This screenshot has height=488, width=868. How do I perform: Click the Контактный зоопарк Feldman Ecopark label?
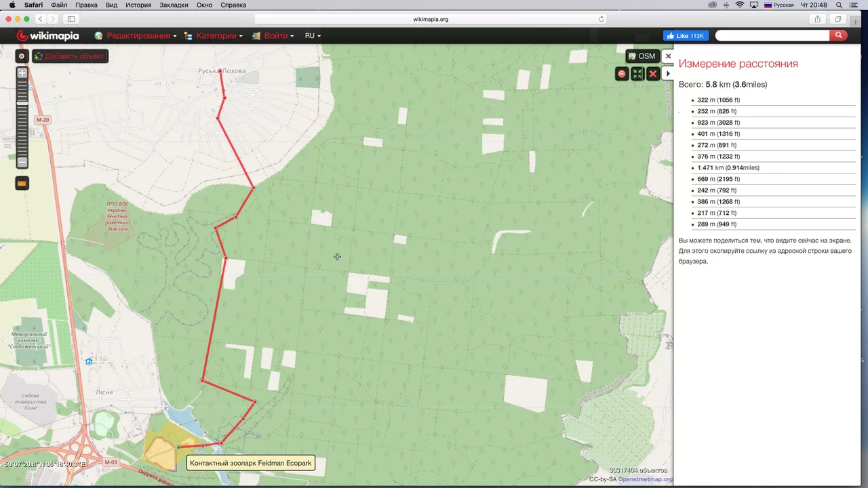[x=251, y=464]
